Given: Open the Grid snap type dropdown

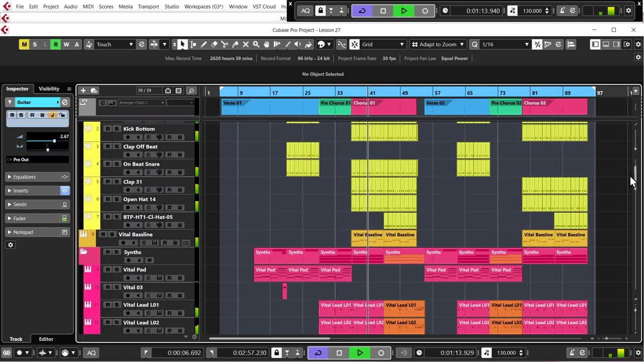Looking at the screenshot, I should click(383, 44).
